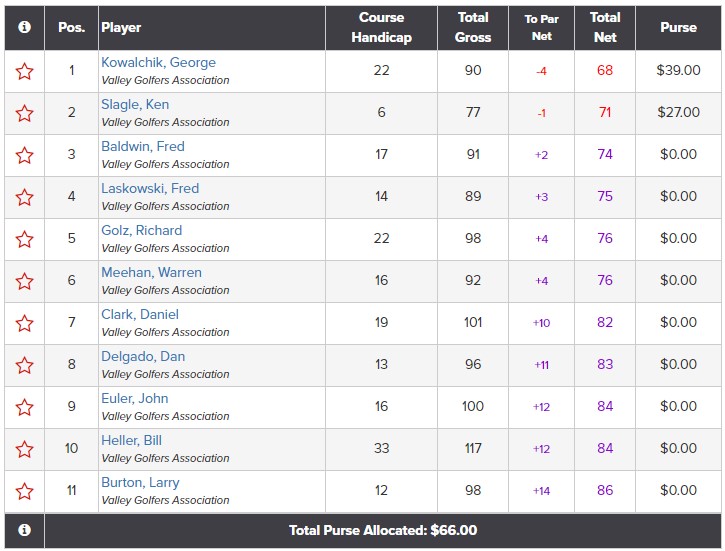Favorite Dan Delgado using the star
Image resolution: width=725 pixels, height=551 pixels.
[25, 366]
